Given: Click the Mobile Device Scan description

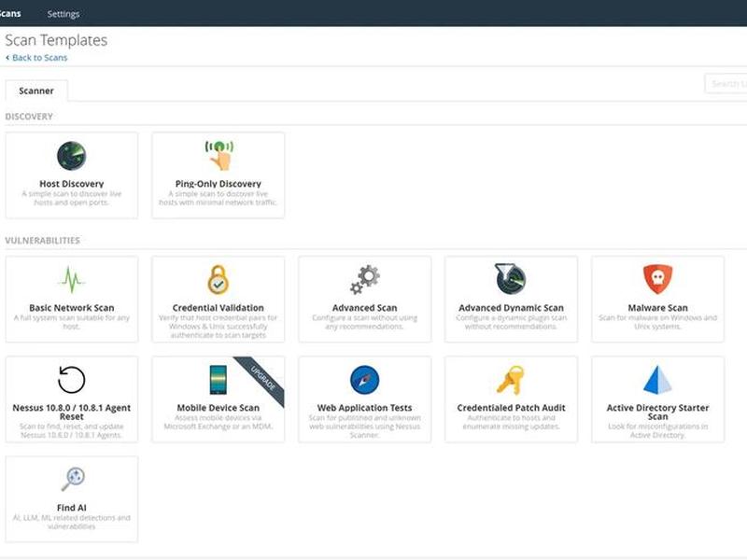Looking at the screenshot, I should point(218,422).
